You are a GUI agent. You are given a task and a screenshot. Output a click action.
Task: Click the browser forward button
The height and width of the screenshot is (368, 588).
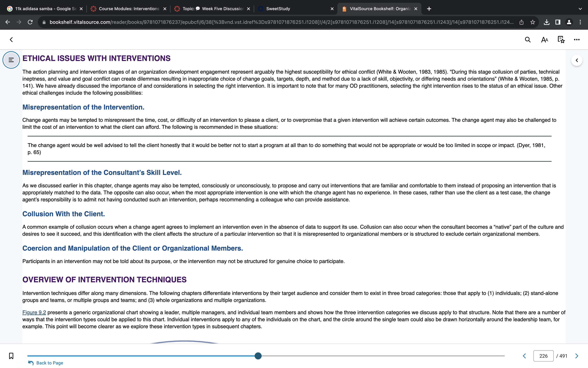(19, 22)
